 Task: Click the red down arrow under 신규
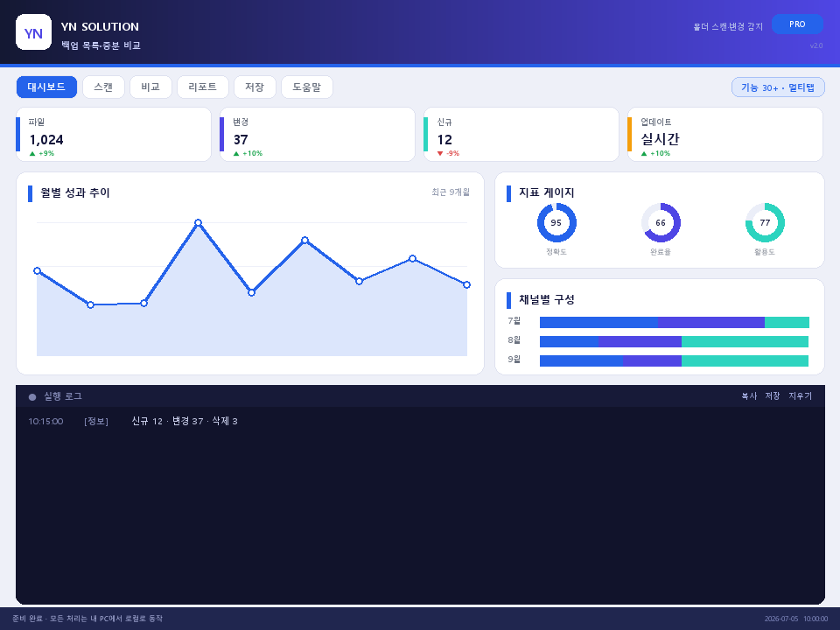(x=440, y=154)
